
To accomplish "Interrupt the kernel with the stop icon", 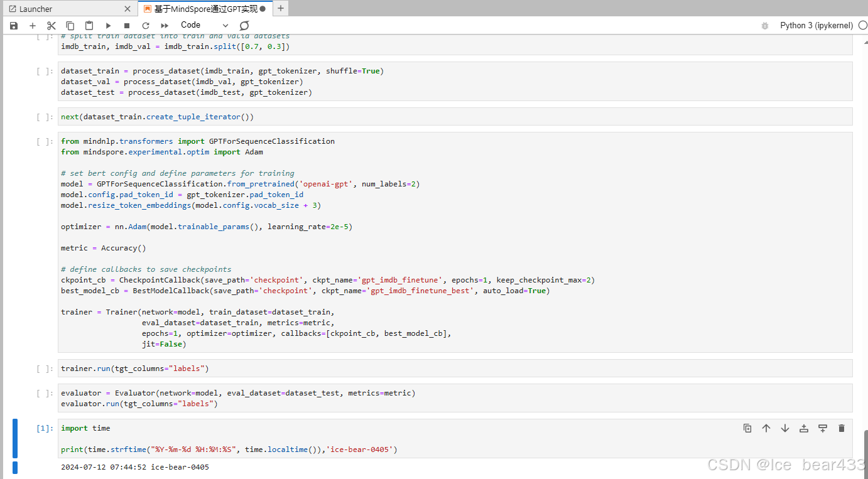I will [x=127, y=26].
